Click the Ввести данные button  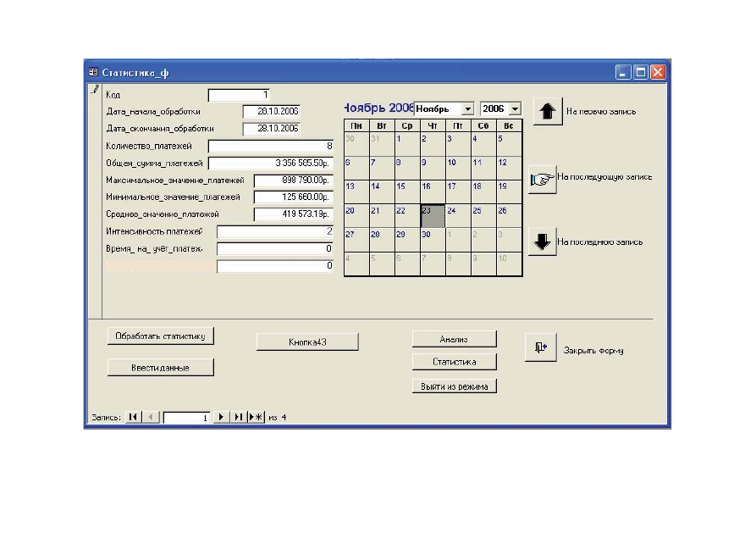tap(161, 368)
